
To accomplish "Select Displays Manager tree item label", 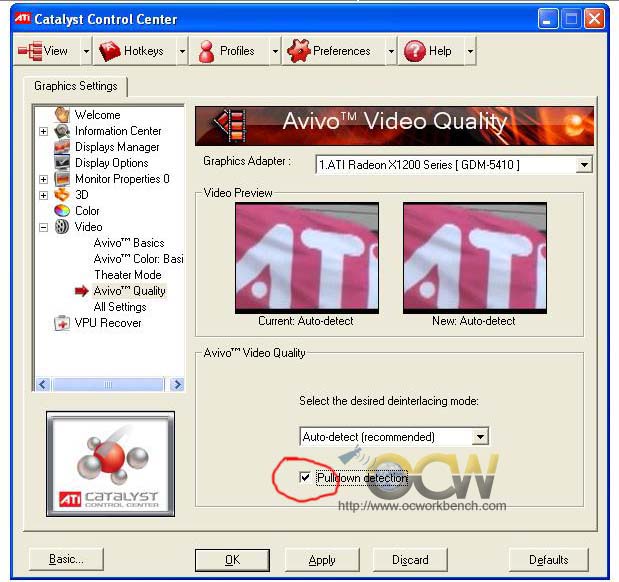I will 117,147.
